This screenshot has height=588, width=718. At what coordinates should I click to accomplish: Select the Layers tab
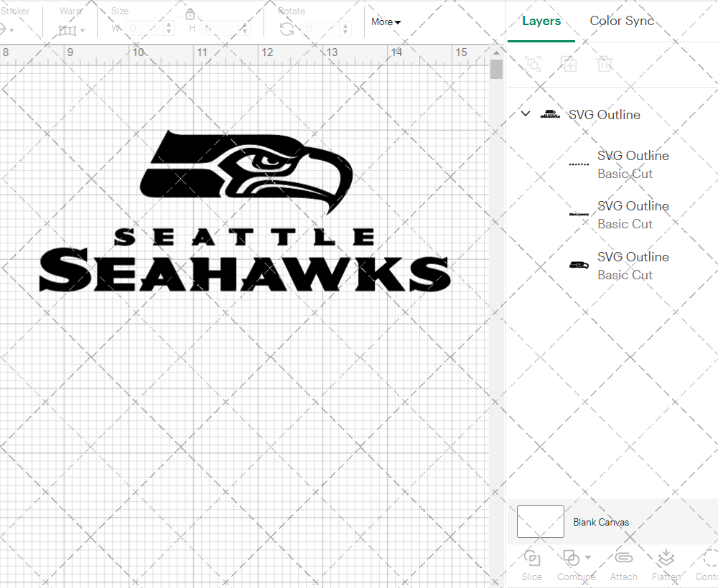click(x=541, y=21)
